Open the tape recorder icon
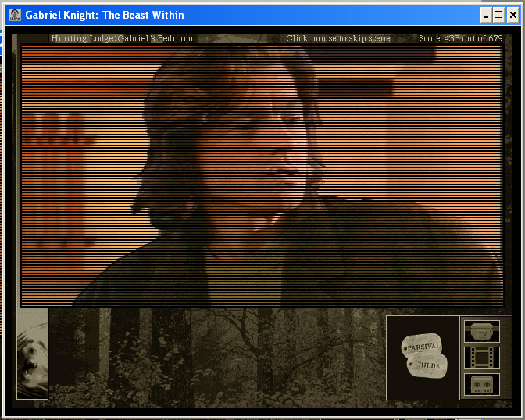This screenshot has height=420, width=525. tap(482, 384)
